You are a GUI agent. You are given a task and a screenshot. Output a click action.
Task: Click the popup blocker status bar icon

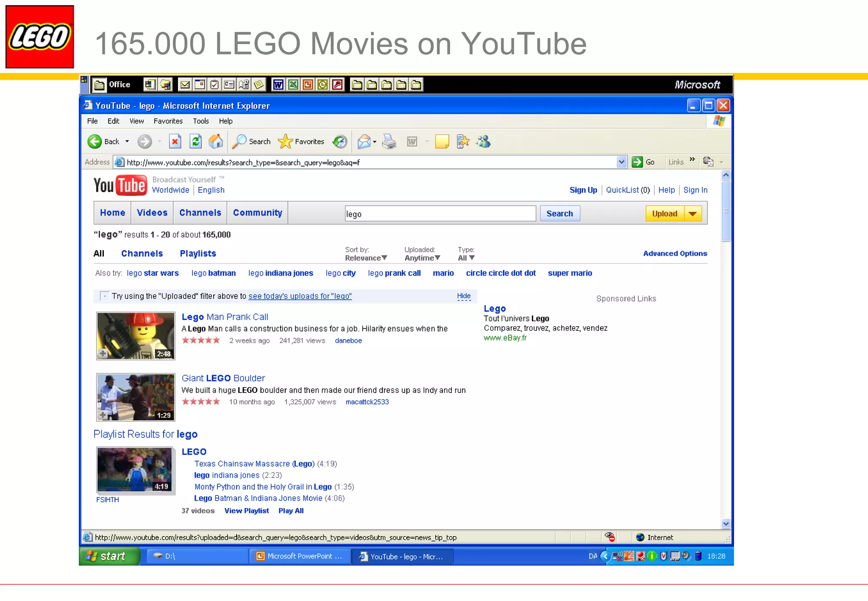pyautogui.click(x=610, y=537)
